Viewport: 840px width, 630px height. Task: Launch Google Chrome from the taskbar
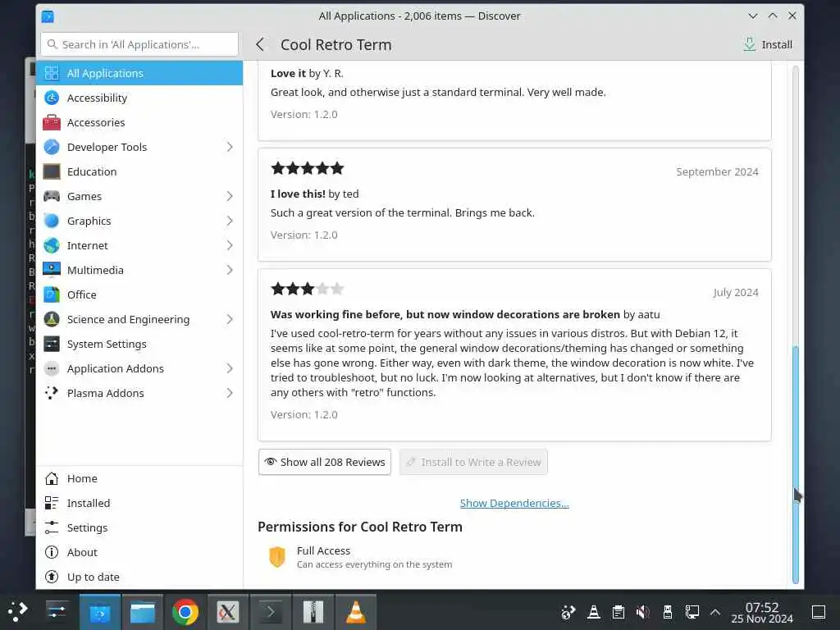[185, 612]
